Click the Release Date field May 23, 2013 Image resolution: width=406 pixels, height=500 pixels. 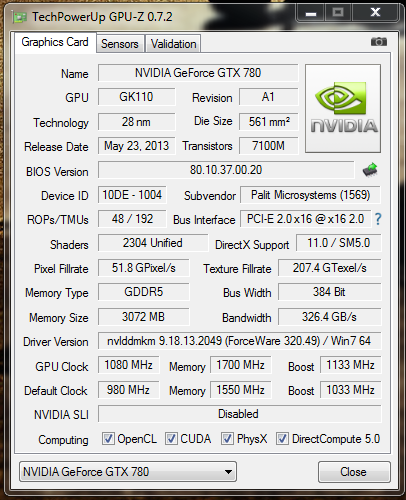pyautogui.click(x=136, y=146)
